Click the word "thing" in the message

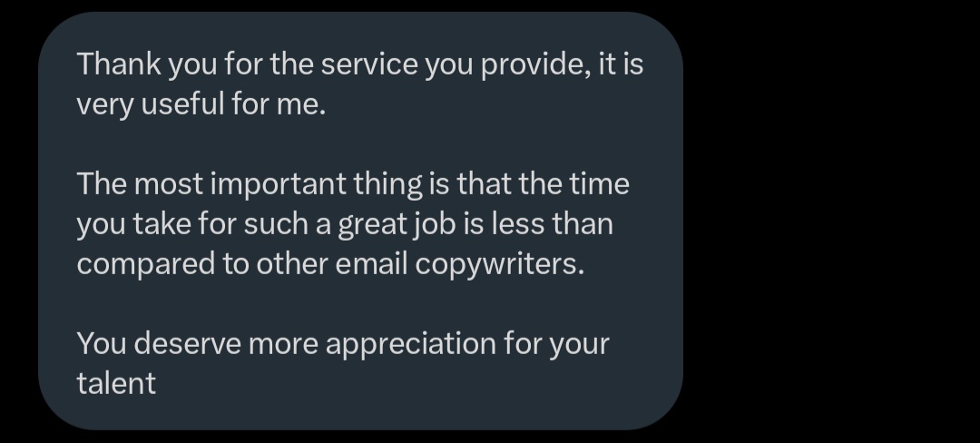[x=387, y=185]
